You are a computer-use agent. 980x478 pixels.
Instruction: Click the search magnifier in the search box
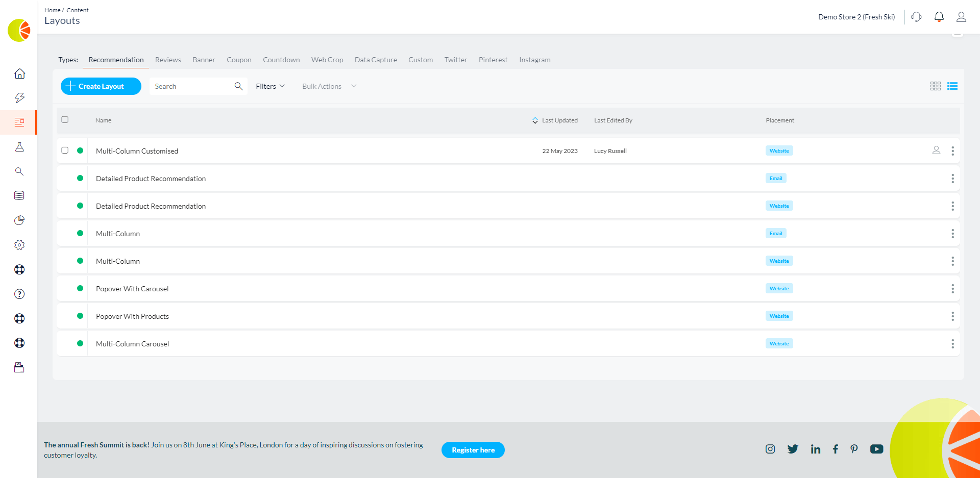238,86
